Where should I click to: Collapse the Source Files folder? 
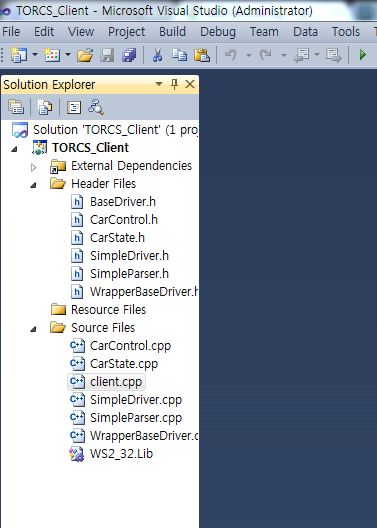click(x=33, y=329)
